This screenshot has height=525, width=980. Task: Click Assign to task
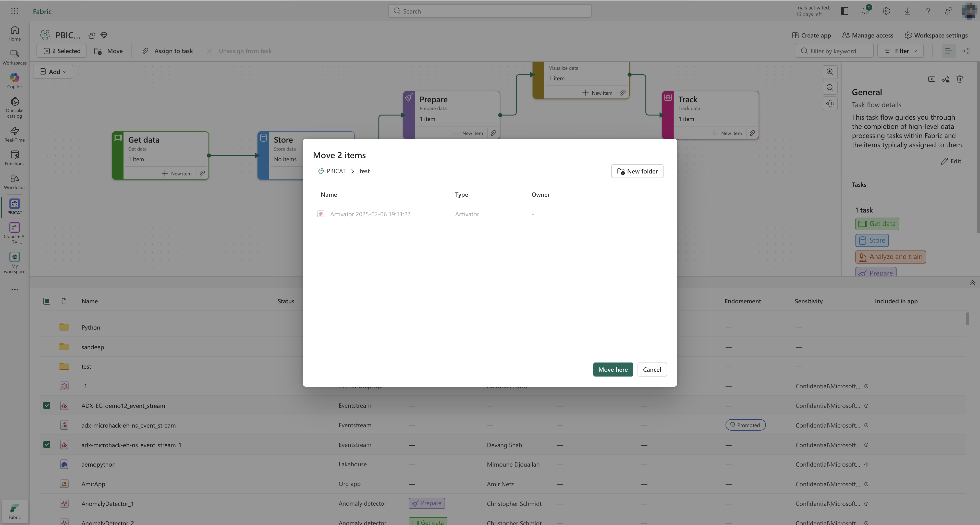click(x=167, y=51)
